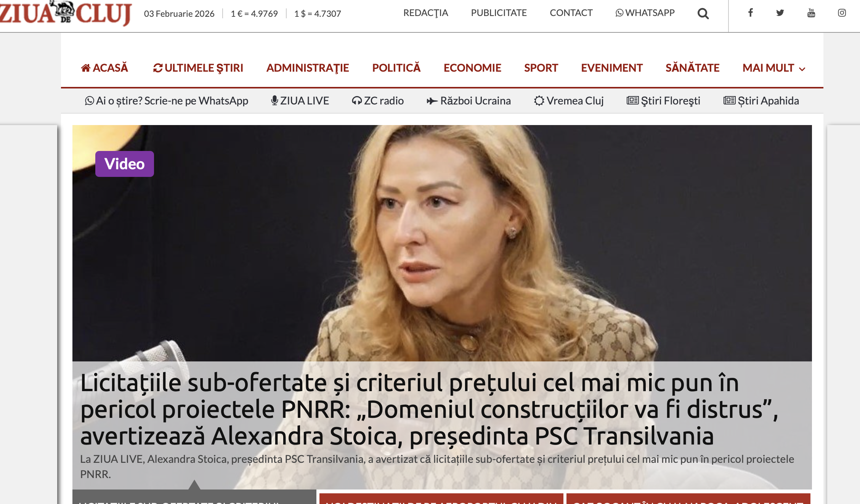Open the Instagram profile icon

[842, 13]
